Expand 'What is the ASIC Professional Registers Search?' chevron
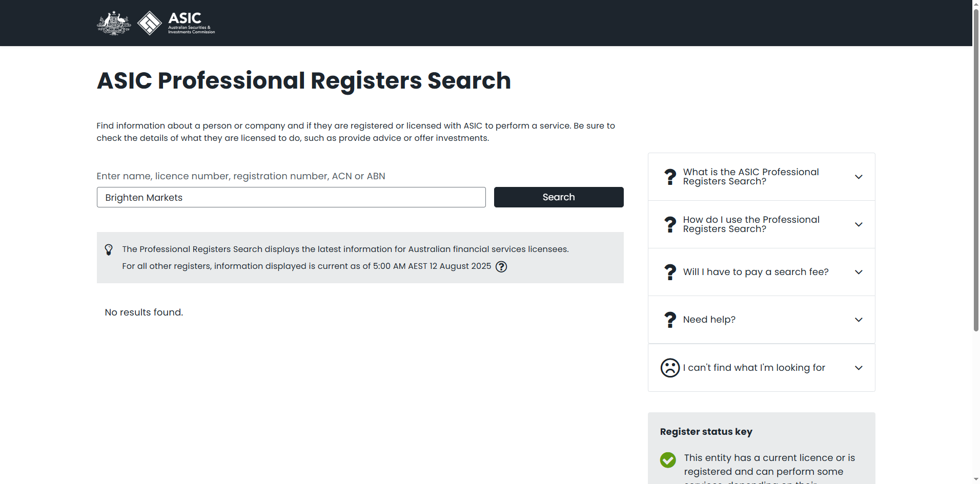The image size is (980, 484). pos(859,177)
